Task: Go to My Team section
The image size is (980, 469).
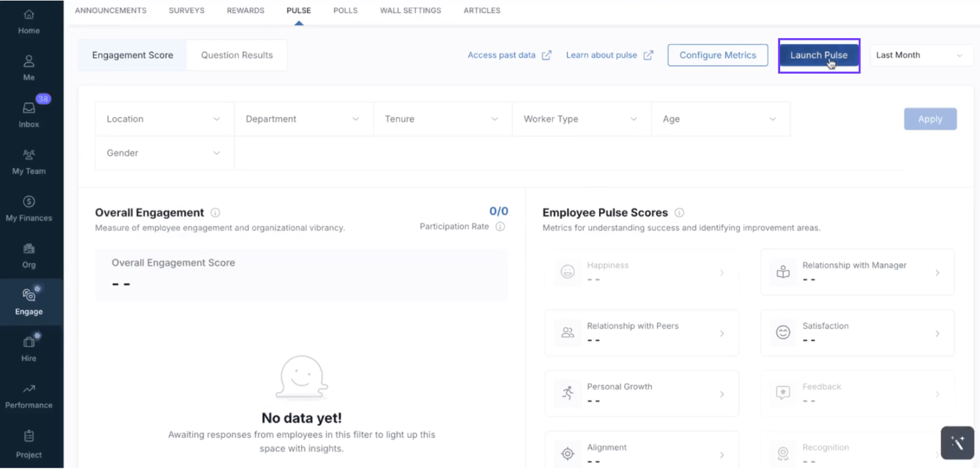Action: tap(29, 162)
